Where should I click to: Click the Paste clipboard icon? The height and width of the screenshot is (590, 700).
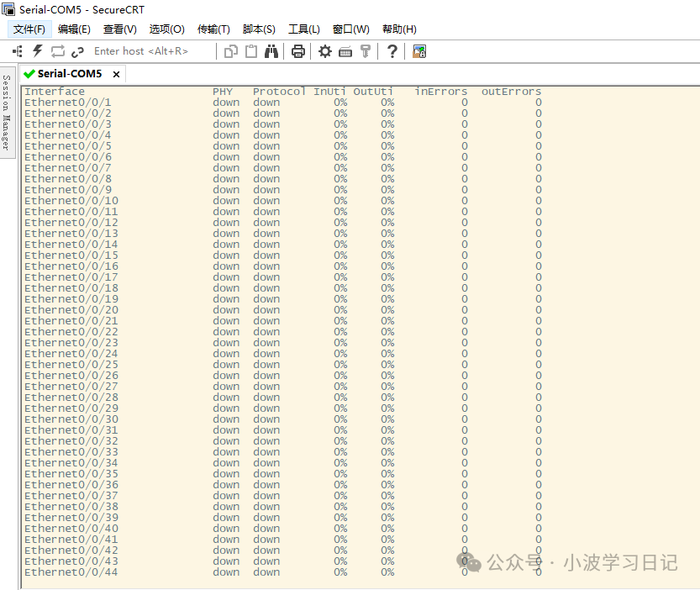(x=251, y=51)
